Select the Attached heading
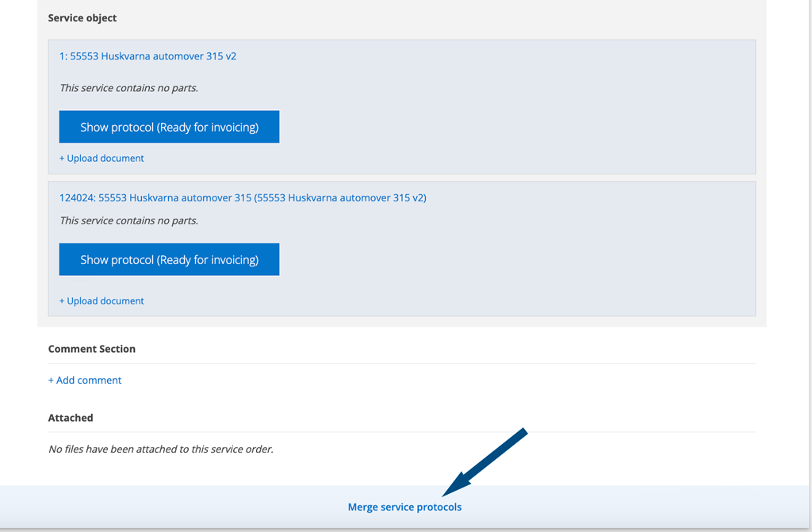The image size is (812, 532). 71,418
